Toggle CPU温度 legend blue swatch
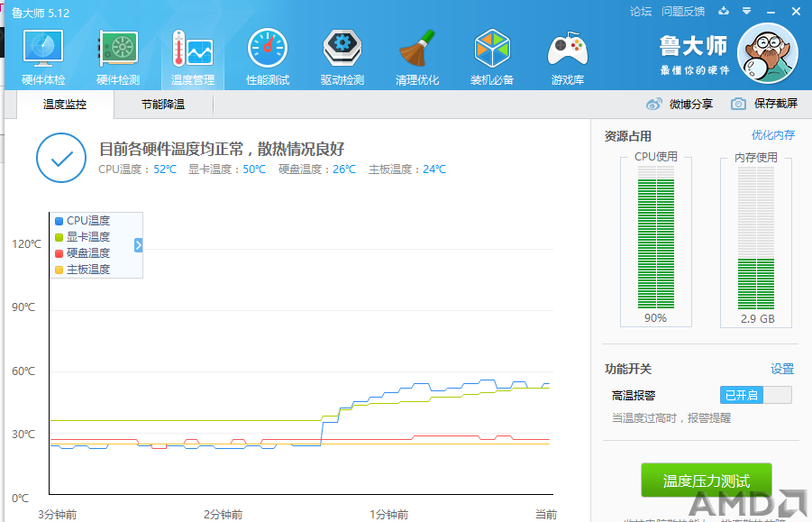Image resolution: width=812 pixels, height=522 pixels. [59, 221]
